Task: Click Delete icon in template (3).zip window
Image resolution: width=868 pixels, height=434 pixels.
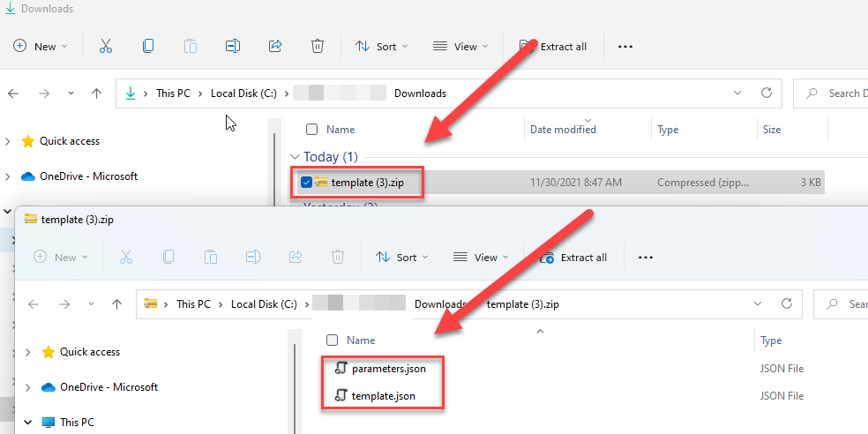Action: [338, 258]
